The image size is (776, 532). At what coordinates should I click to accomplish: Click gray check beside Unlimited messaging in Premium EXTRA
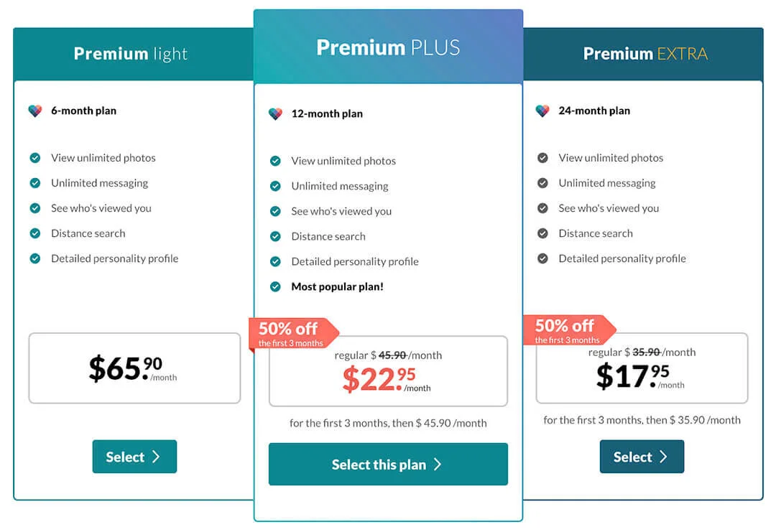tap(543, 183)
